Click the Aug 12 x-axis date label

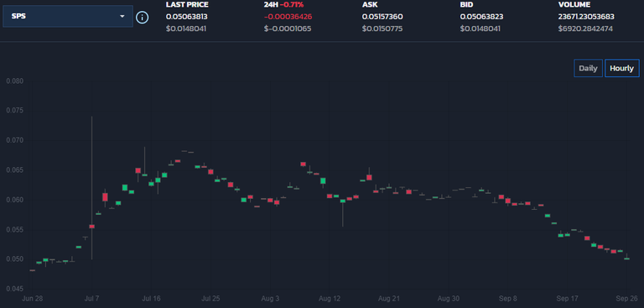tap(329, 299)
